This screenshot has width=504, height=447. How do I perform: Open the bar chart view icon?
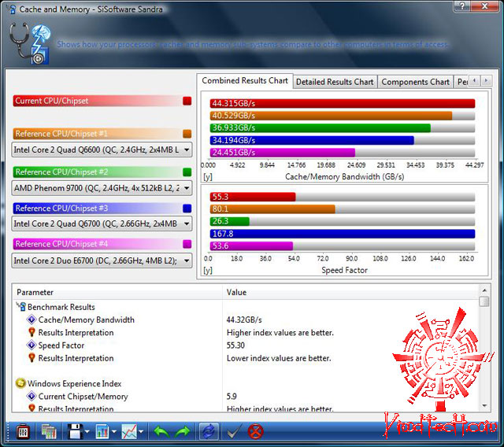point(102,432)
